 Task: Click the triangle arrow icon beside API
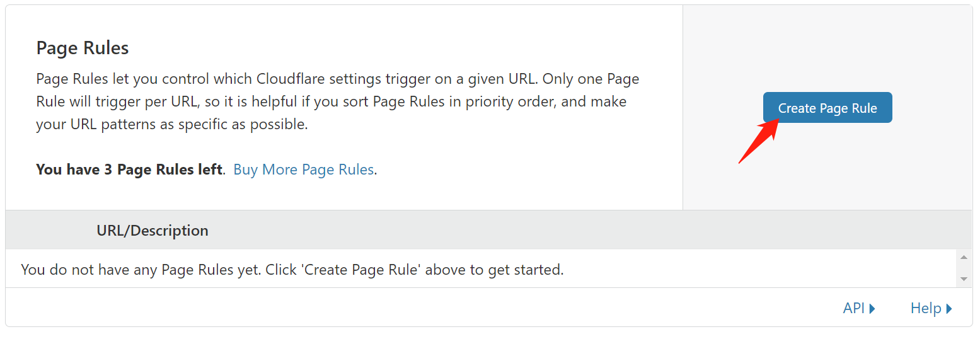click(x=872, y=309)
